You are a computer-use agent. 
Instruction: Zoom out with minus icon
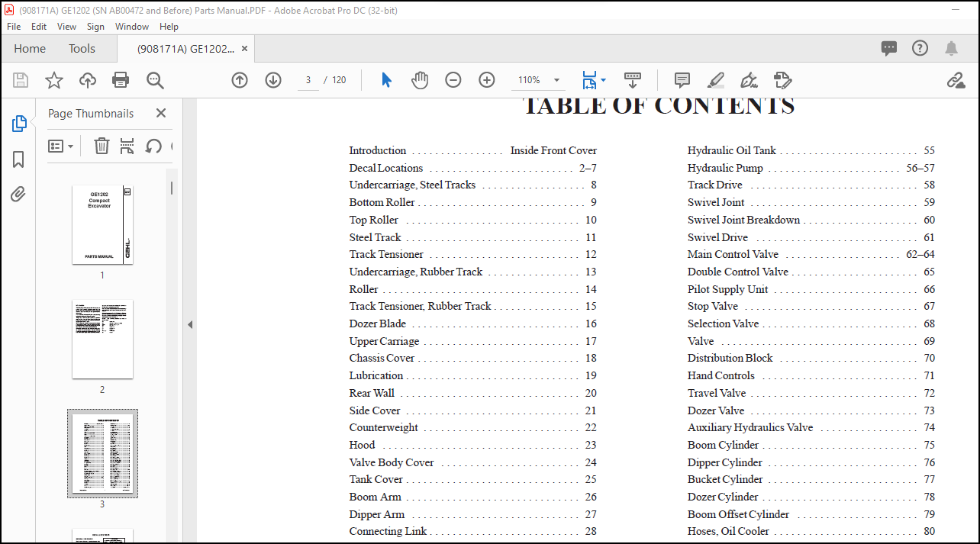453,80
